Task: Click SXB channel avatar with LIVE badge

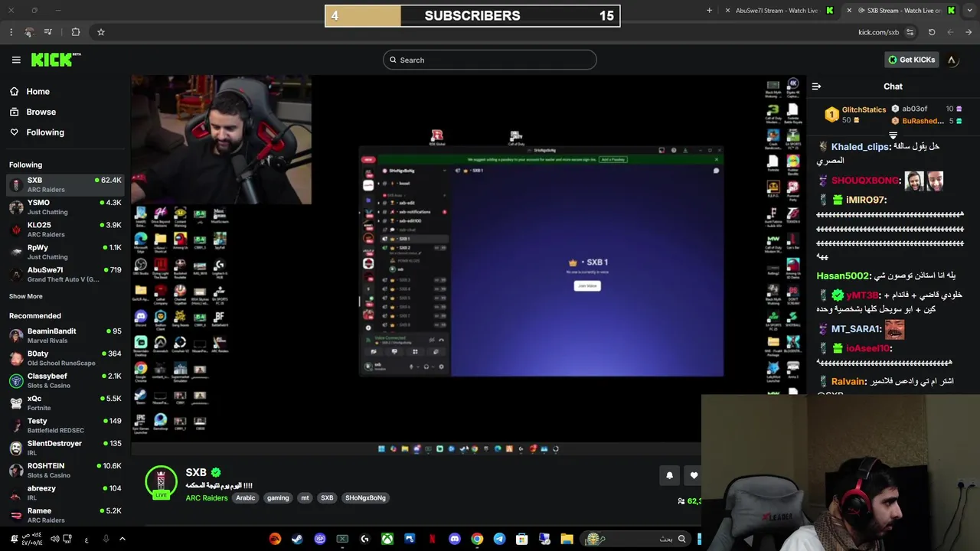Action: pyautogui.click(x=161, y=482)
